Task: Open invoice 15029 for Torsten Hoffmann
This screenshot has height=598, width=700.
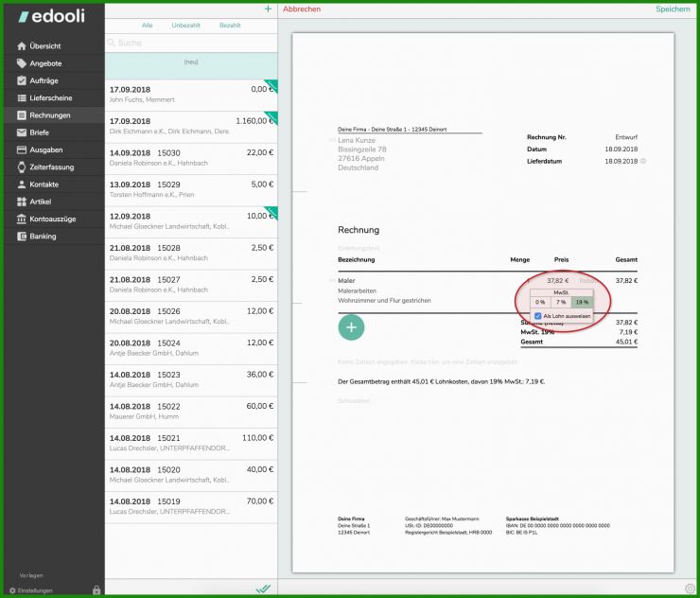Action: pos(191,190)
